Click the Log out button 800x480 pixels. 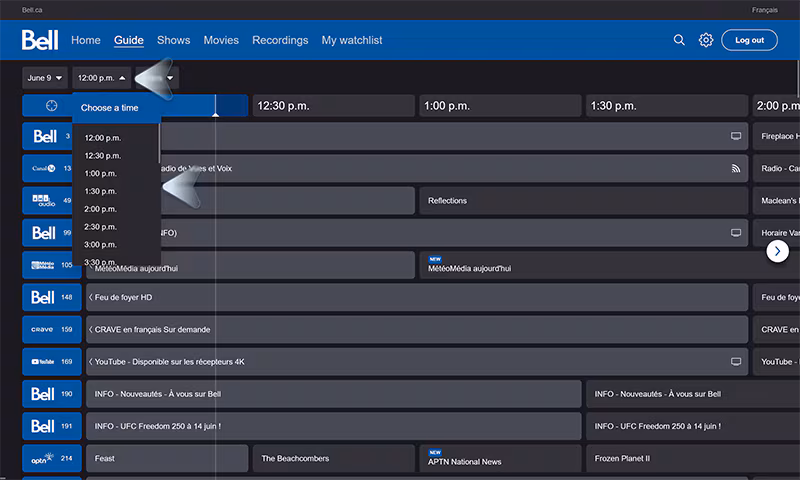coord(749,40)
